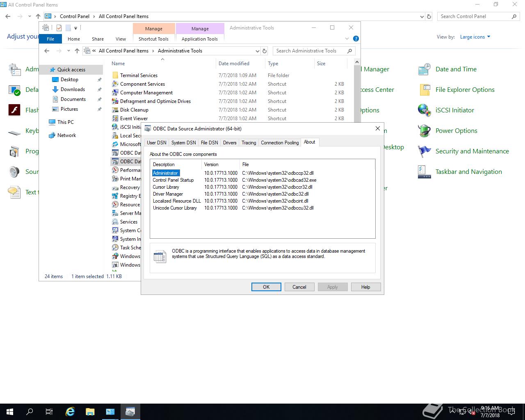Open Internet Explorer from taskbar

coord(70,412)
